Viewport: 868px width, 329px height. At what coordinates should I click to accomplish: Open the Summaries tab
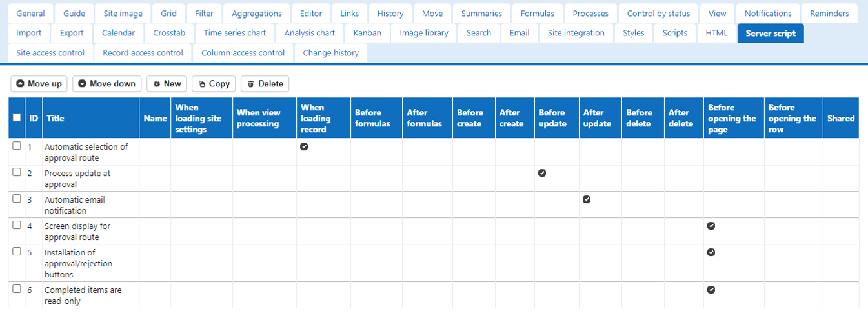481,14
